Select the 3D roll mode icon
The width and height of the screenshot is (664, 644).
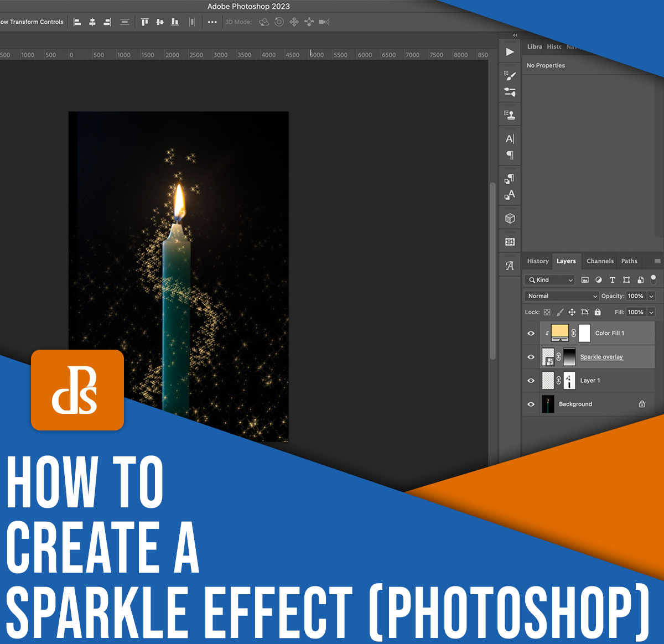point(279,22)
